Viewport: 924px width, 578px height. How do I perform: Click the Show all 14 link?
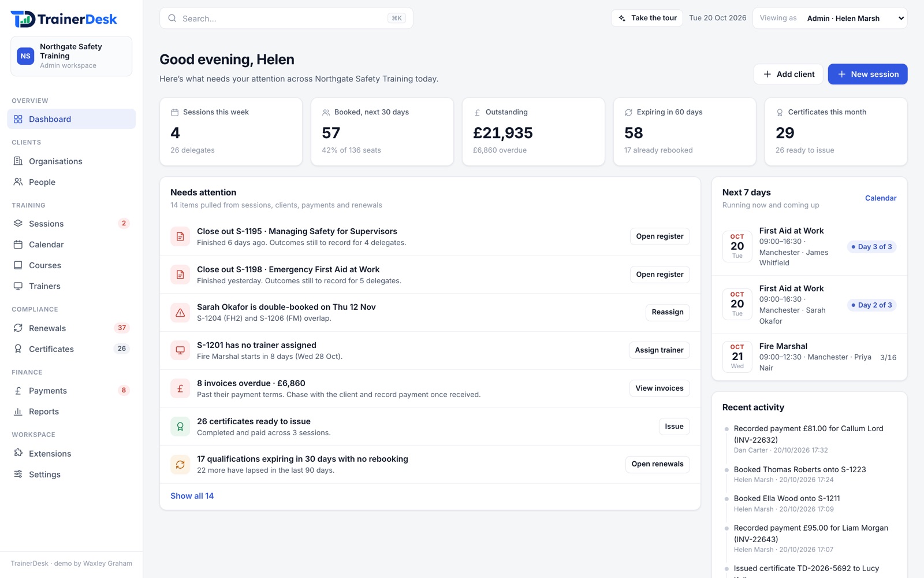coord(192,496)
